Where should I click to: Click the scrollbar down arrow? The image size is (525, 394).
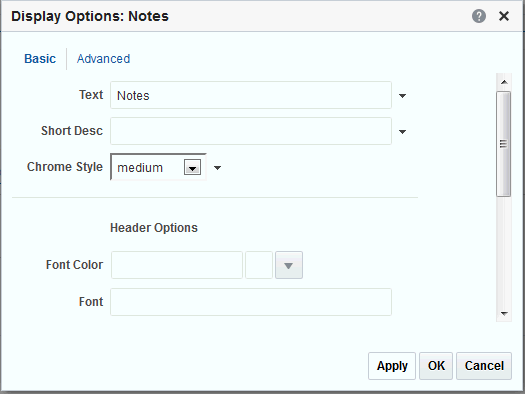click(x=504, y=314)
